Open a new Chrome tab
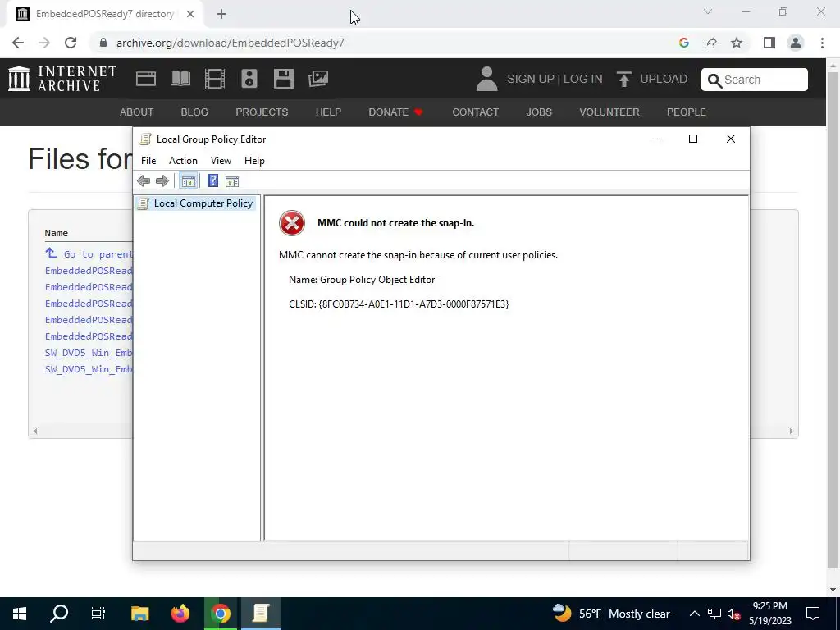Image resolution: width=840 pixels, height=630 pixels. pos(221,14)
